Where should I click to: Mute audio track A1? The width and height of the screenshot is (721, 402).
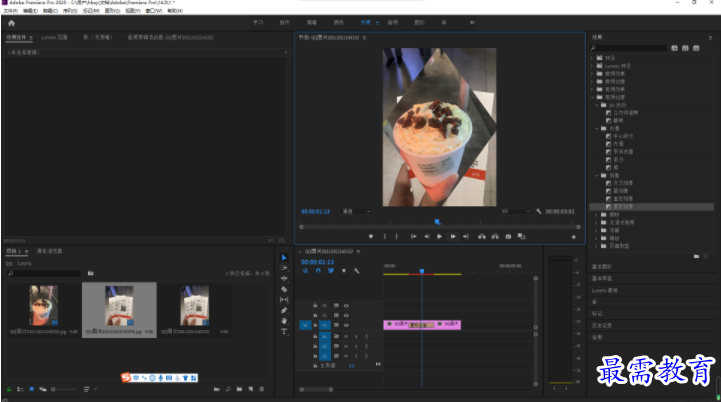tap(346, 336)
